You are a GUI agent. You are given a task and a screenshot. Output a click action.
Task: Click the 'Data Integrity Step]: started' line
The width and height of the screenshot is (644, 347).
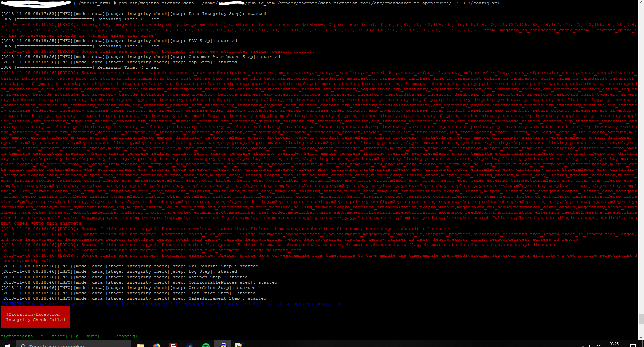(134, 14)
